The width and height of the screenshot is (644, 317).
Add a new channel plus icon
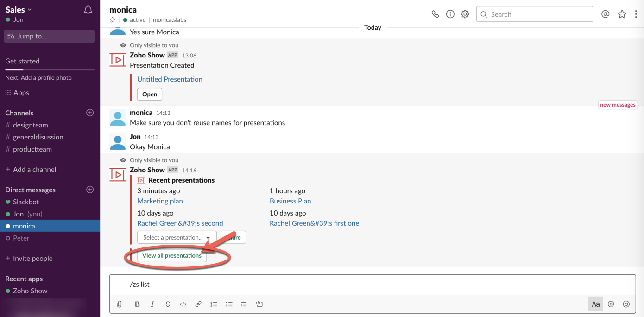coord(90,113)
